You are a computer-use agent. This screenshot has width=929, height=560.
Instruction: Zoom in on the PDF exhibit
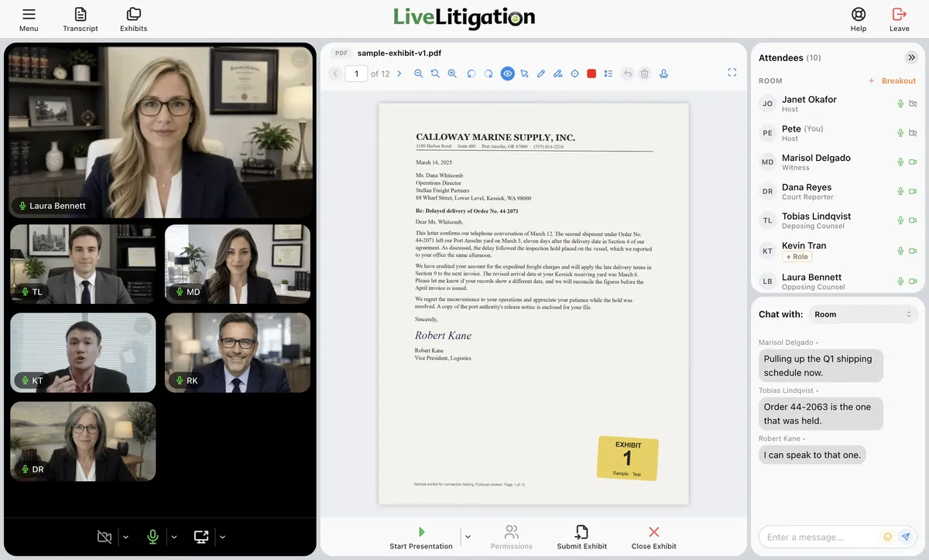(x=452, y=73)
